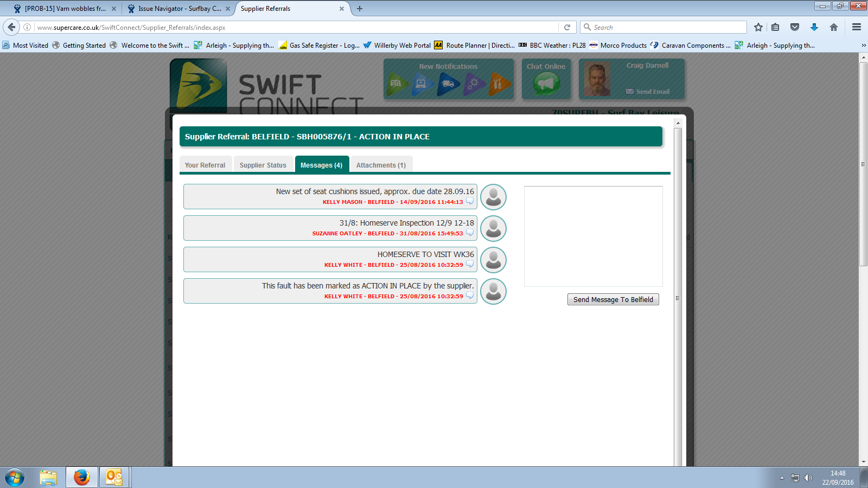This screenshot has height=488, width=868.
Task: Open the Firefox hamburger menu
Action: click(857, 27)
